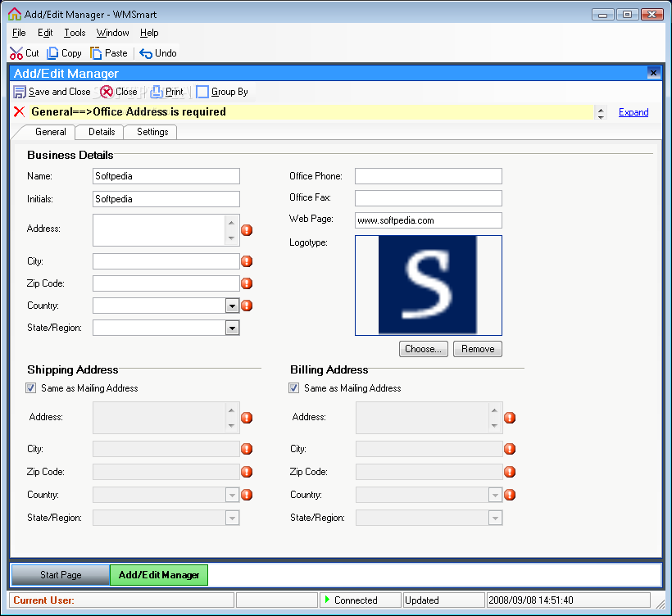Image resolution: width=672 pixels, height=616 pixels.
Task: Click the error indicator beside Billing Country
Action: [x=510, y=495]
